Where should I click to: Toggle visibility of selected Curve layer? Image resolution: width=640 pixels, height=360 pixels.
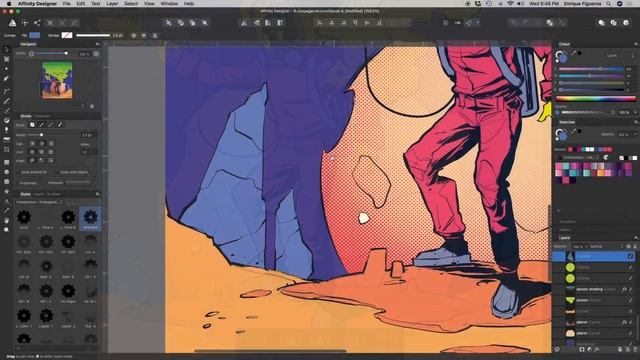click(631, 256)
